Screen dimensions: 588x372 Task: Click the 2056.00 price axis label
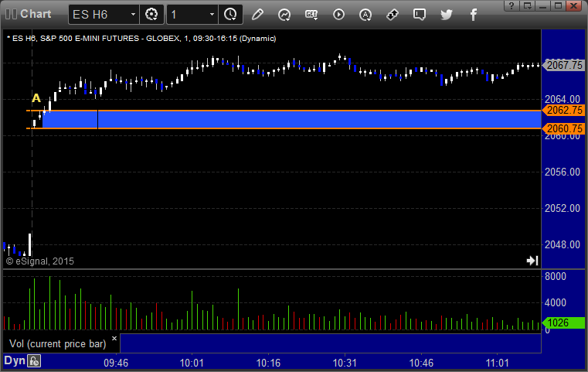click(x=563, y=172)
